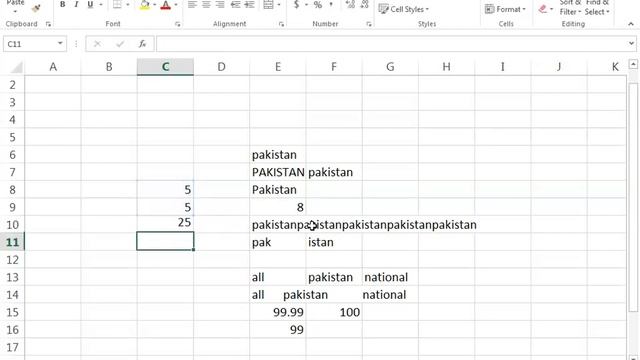Select cell with 'Pakistan' in row 8
Viewport: 640px width, 360px height.
[278, 189]
